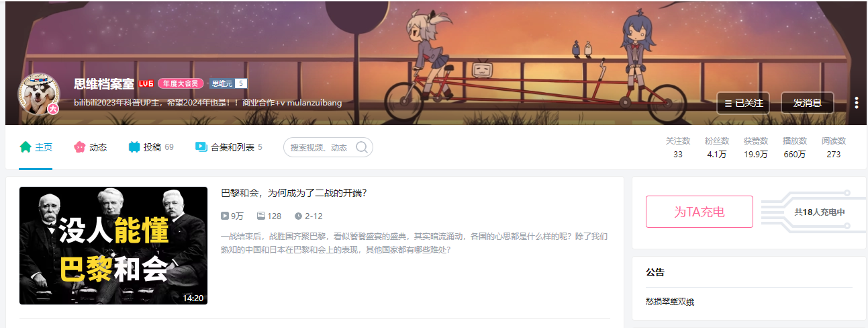View the 关注数 following count

(x=678, y=147)
